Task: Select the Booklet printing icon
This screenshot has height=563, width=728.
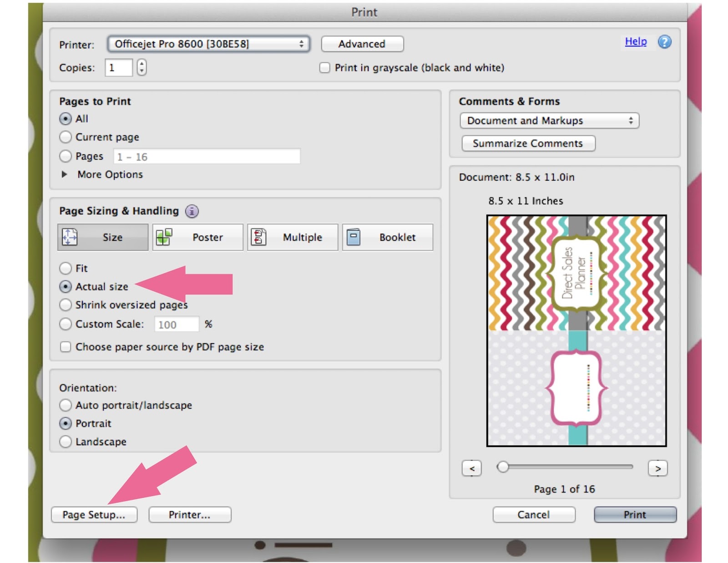Action: 354,237
